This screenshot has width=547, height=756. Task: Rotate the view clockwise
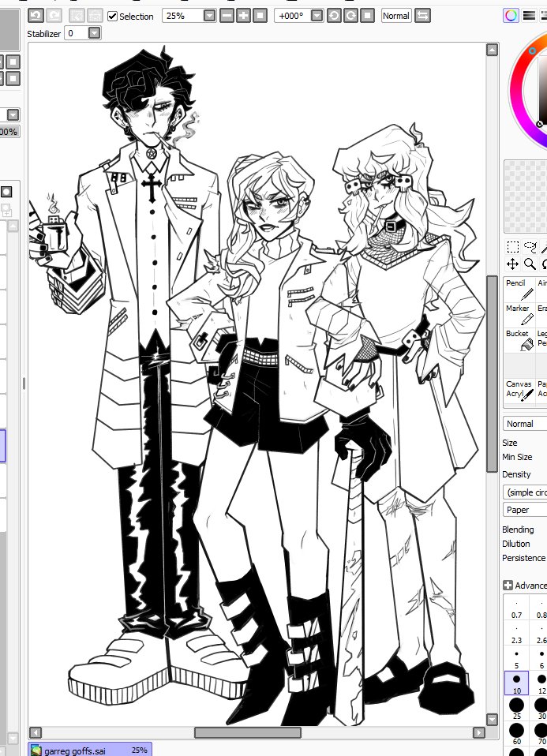[x=350, y=16]
